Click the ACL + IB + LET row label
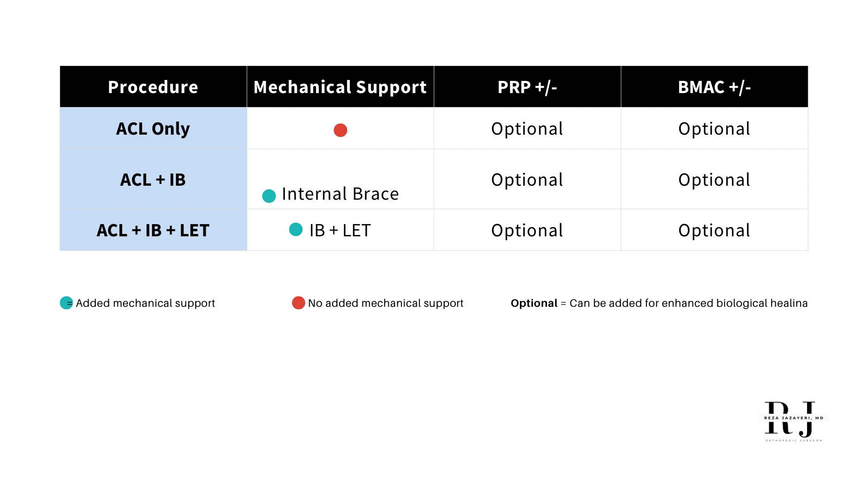This screenshot has height=488, width=868. tap(153, 230)
